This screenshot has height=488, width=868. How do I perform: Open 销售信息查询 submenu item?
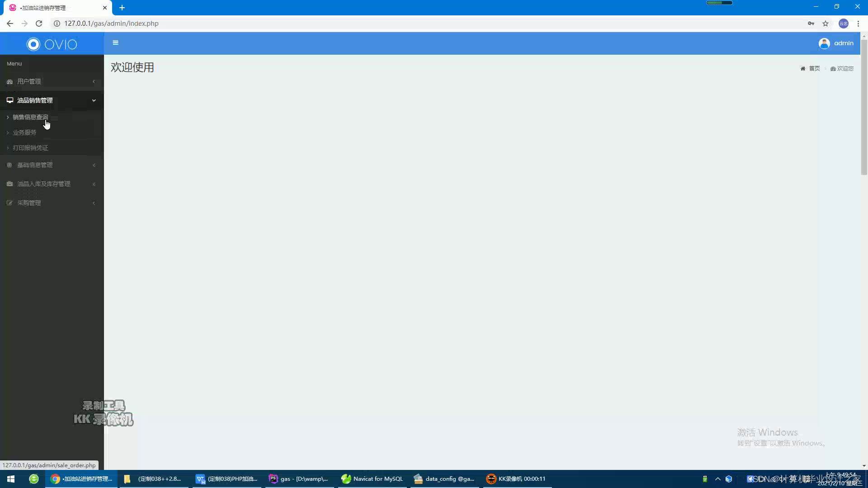click(x=30, y=117)
